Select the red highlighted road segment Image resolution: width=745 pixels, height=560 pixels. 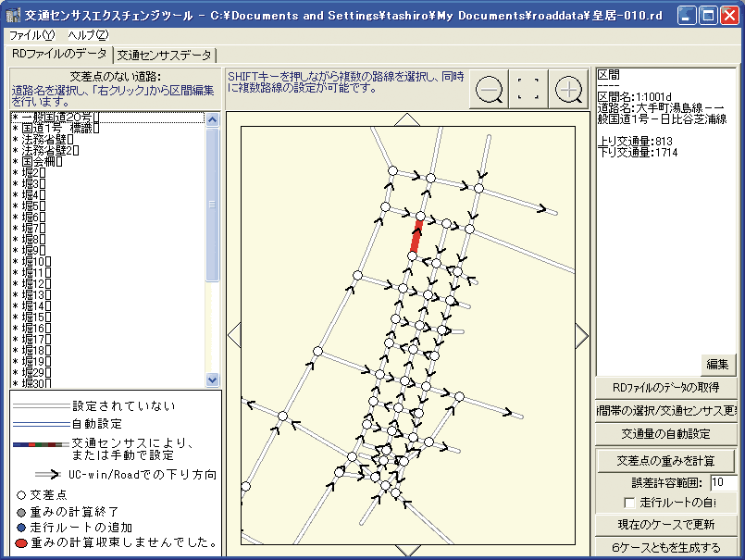416,236
